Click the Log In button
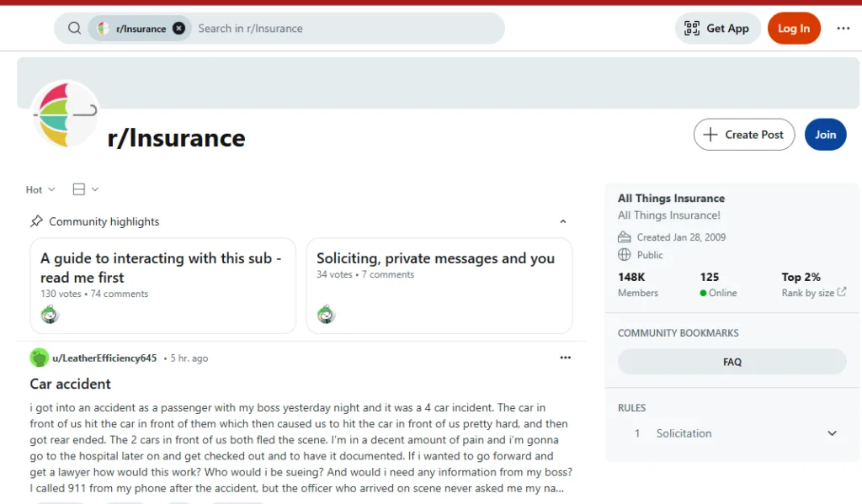 point(794,28)
